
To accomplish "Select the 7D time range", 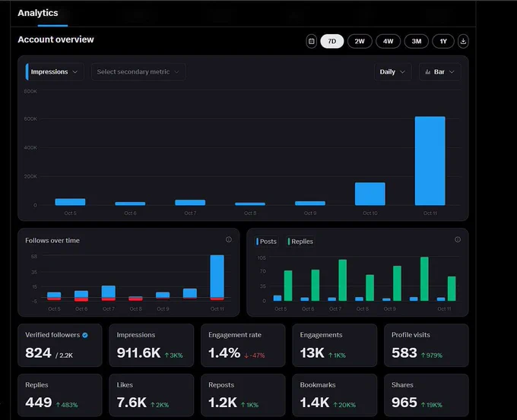I will click(332, 41).
